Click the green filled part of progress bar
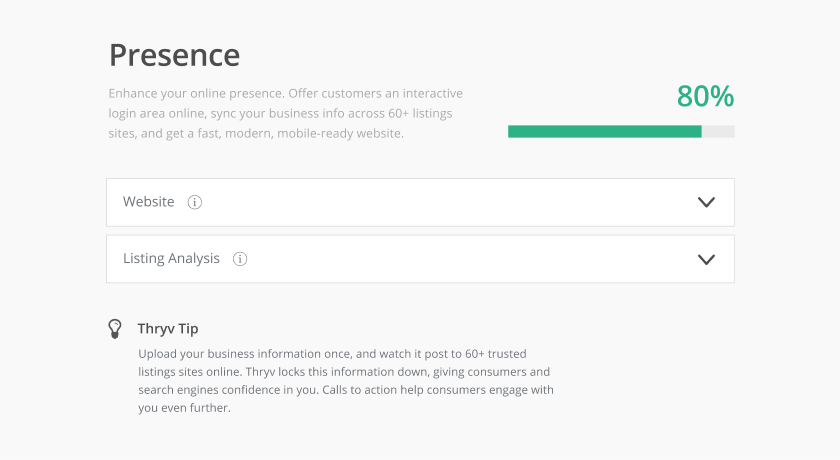The image size is (840, 460). coord(605,131)
